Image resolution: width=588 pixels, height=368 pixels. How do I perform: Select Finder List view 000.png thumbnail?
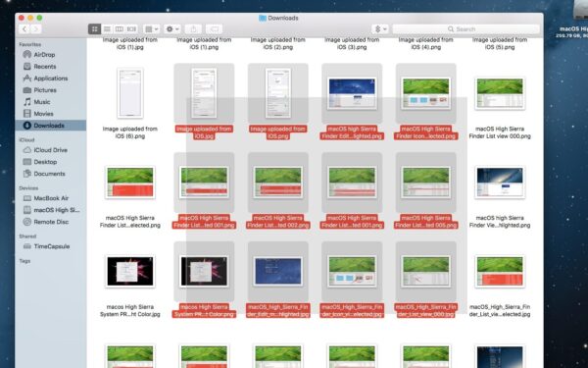[x=500, y=93]
